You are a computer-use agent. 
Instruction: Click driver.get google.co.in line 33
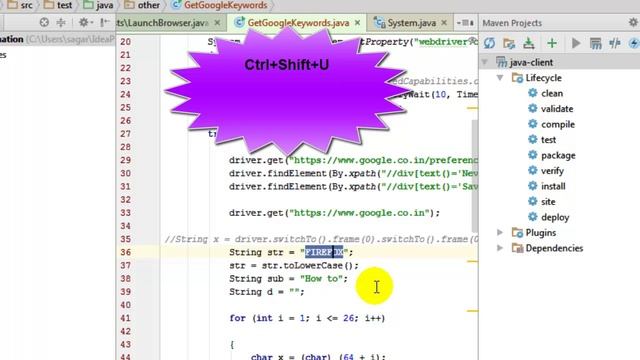coord(334,213)
